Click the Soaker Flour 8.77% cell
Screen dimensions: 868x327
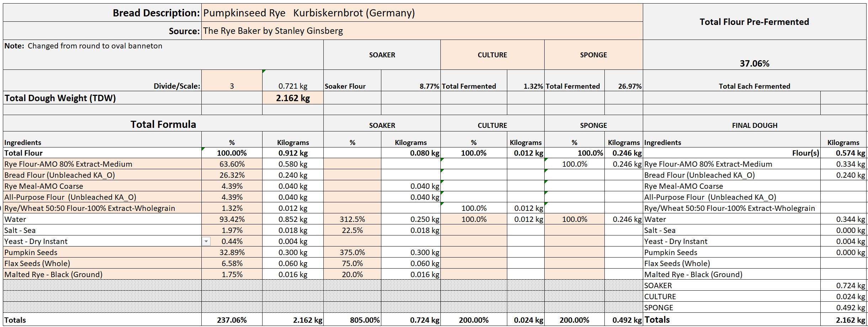coord(410,86)
